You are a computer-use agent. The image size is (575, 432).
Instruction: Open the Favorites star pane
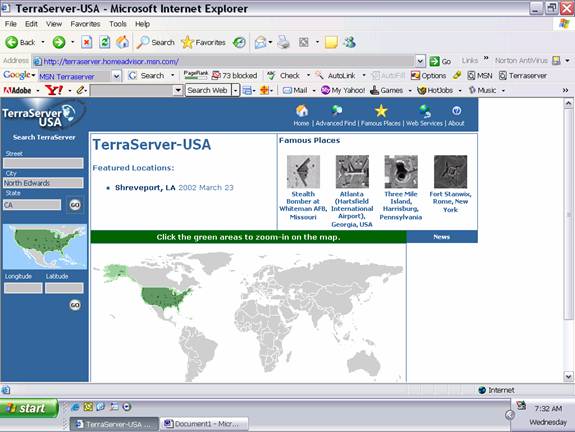click(x=204, y=43)
